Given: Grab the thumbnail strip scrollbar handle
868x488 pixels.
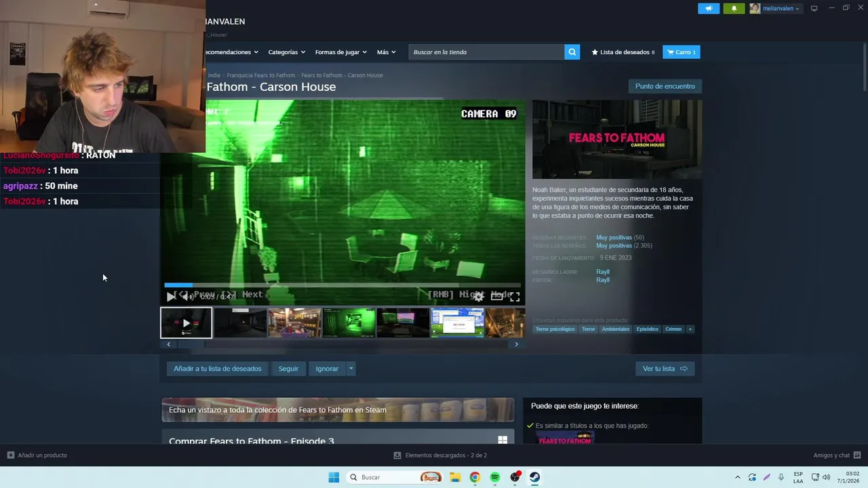Looking at the screenshot, I should (191, 344).
